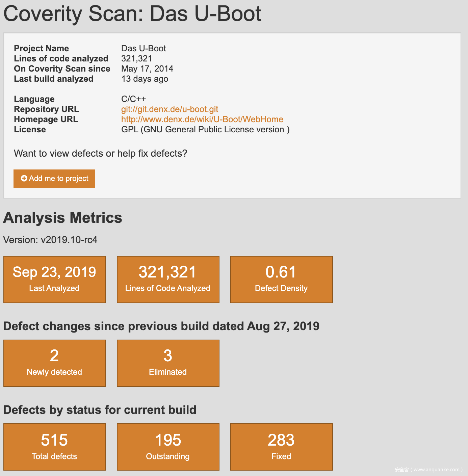The image size is (468, 476).
Task: Open the u-boot git repository link
Action: coord(170,109)
